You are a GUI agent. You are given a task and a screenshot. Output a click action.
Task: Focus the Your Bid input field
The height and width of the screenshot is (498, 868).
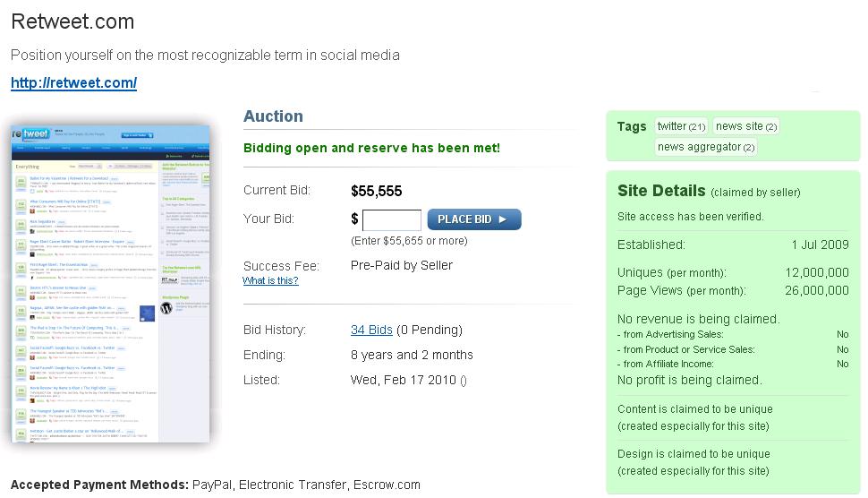pos(391,219)
